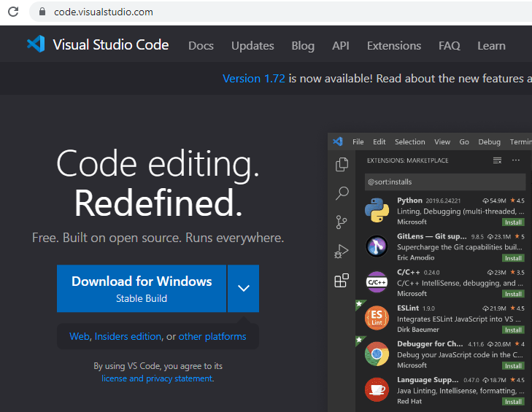Image resolution: width=532 pixels, height=412 pixels.
Task: Open the Edit menu in editor
Action: click(379, 141)
